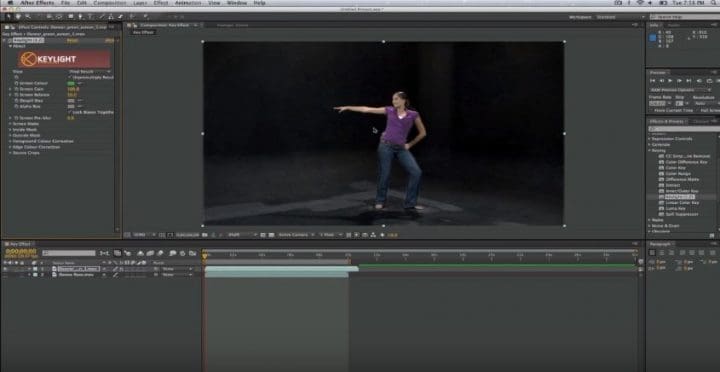This screenshot has height=372, width=720.
Task: Select Color Difference Key effect
Action: click(x=686, y=162)
